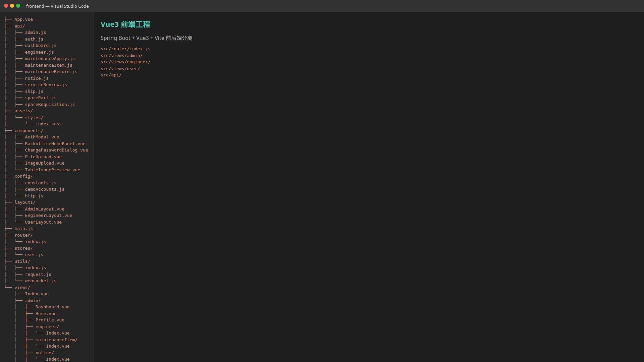Select src/views/user/ path line
The width and height of the screenshot is (644, 362).
point(120,69)
